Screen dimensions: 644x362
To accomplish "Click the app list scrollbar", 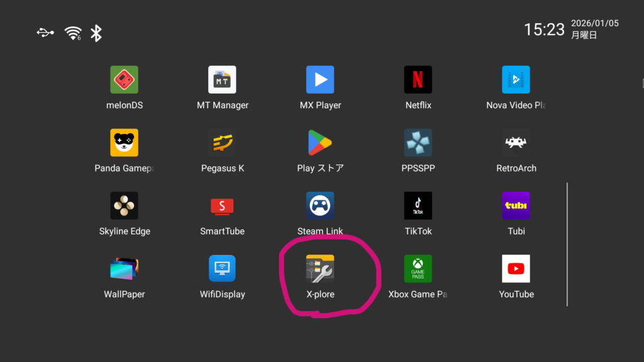I will [x=567, y=244].
